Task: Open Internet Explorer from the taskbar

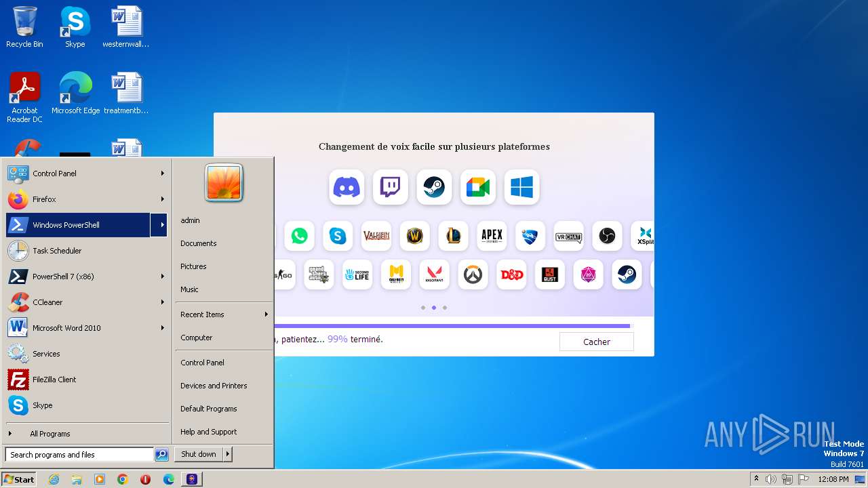Action: point(54,479)
